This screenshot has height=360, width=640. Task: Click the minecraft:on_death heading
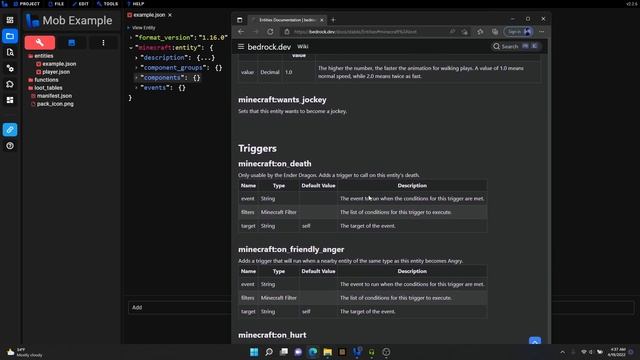point(275,164)
